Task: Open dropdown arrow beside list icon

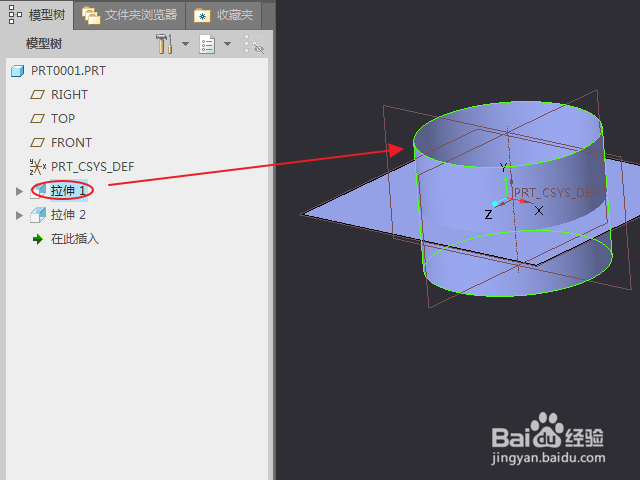Action: pyautogui.click(x=227, y=44)
